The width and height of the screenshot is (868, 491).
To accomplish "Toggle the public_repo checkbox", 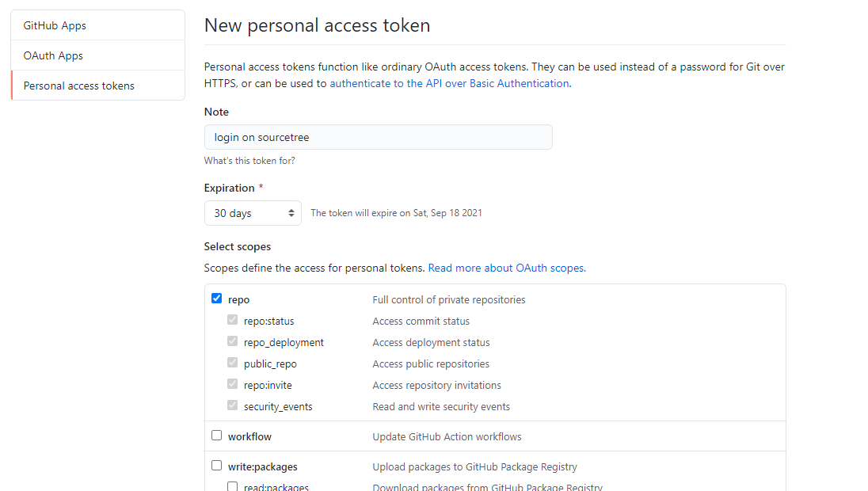I will 233,363.
